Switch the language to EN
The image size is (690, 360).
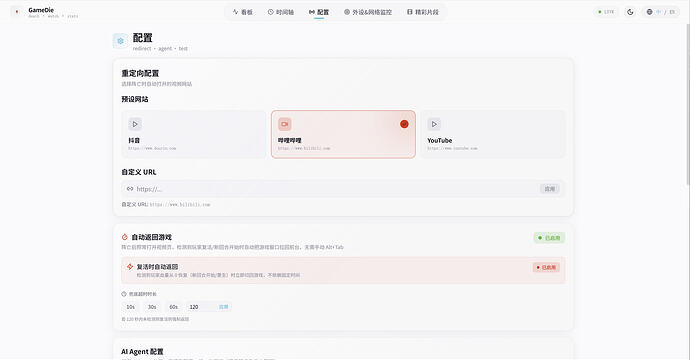click(672, 12)
